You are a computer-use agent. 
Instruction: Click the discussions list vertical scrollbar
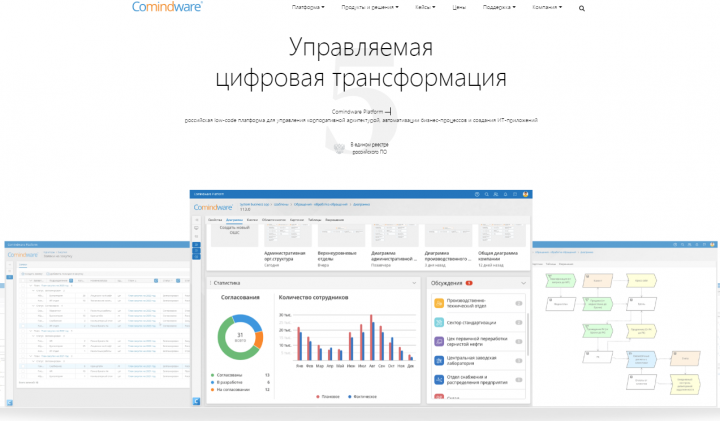click(528, 334)
